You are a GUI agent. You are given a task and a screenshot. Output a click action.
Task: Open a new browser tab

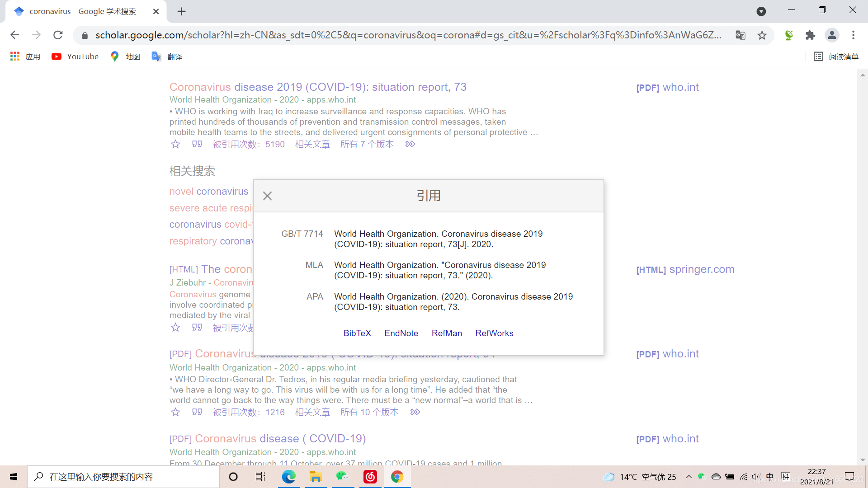(x=181, y=11)
